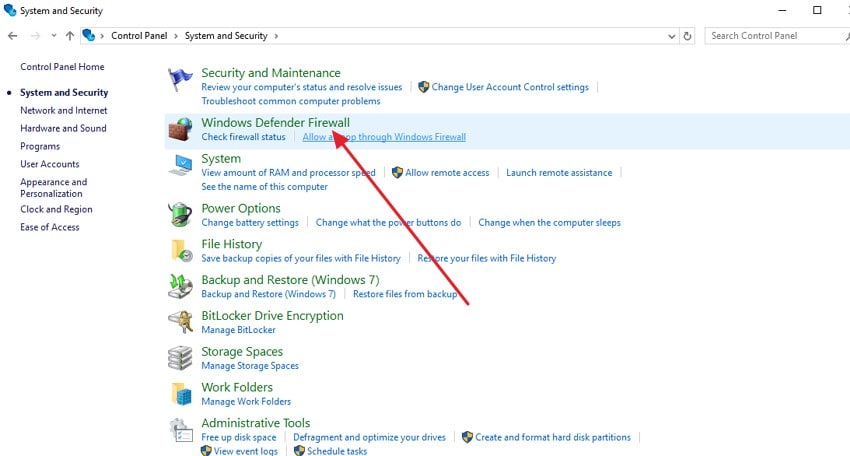Click Manage Work Folders
The width and height of the screenshot is (850, 456).
(x=246, y=402)
